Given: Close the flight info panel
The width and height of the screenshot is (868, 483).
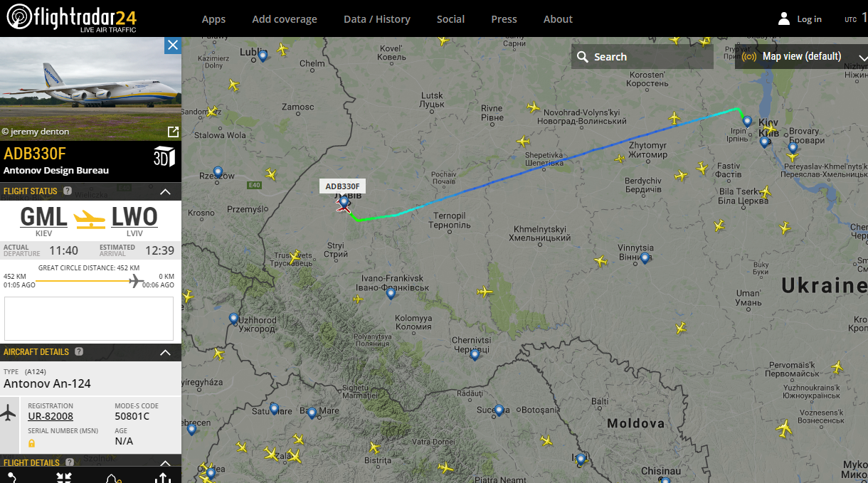Looking at the screenshot, I should pos(173,46).
